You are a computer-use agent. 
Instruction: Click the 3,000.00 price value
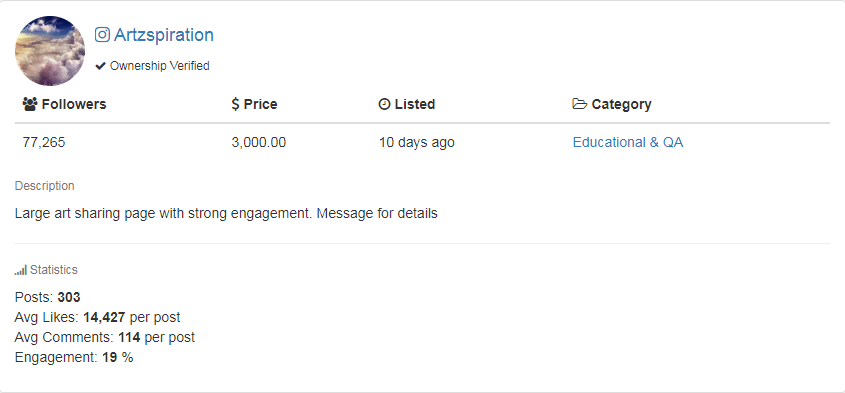259,142
